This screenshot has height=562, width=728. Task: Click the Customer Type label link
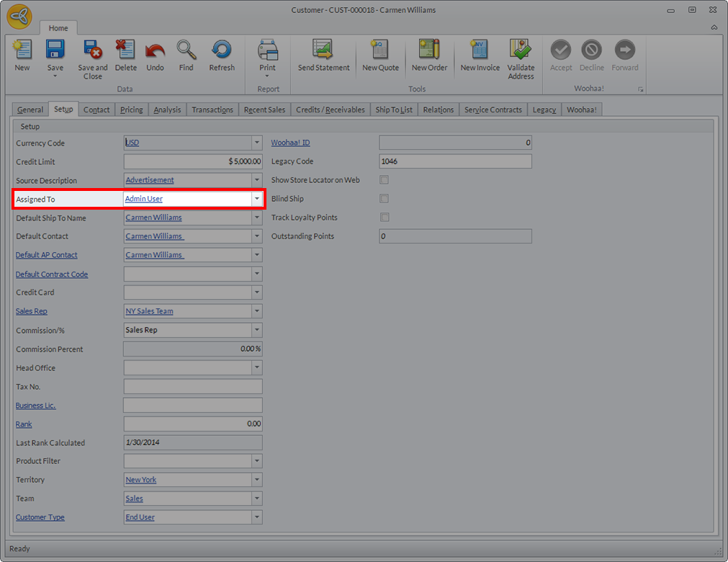[40, 517]
